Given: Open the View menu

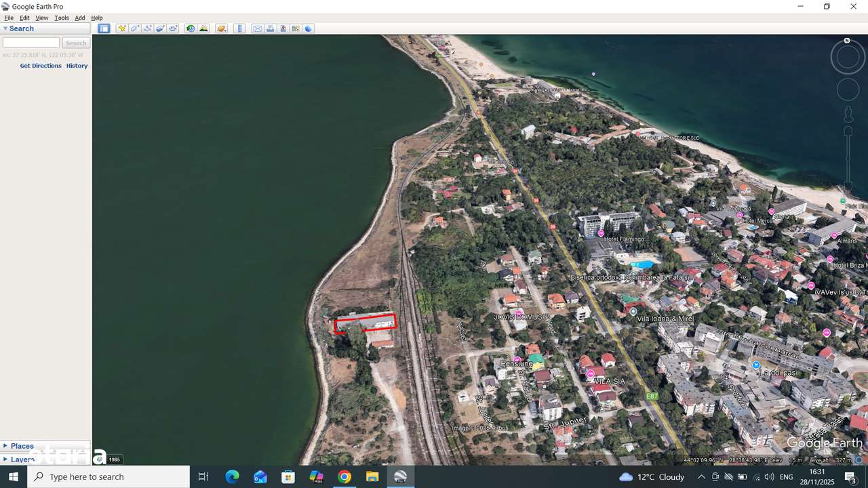Looking at the screenshot, I should click(x=41, y=18).
